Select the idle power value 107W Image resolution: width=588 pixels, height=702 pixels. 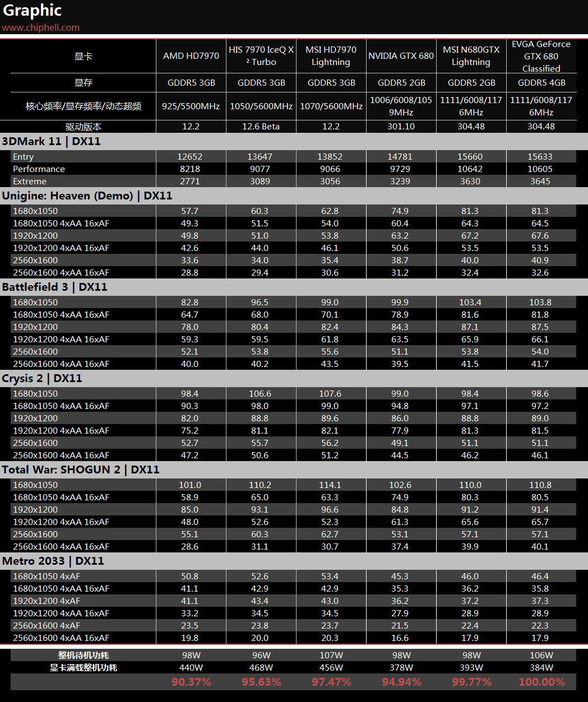[x=331, y=655]
